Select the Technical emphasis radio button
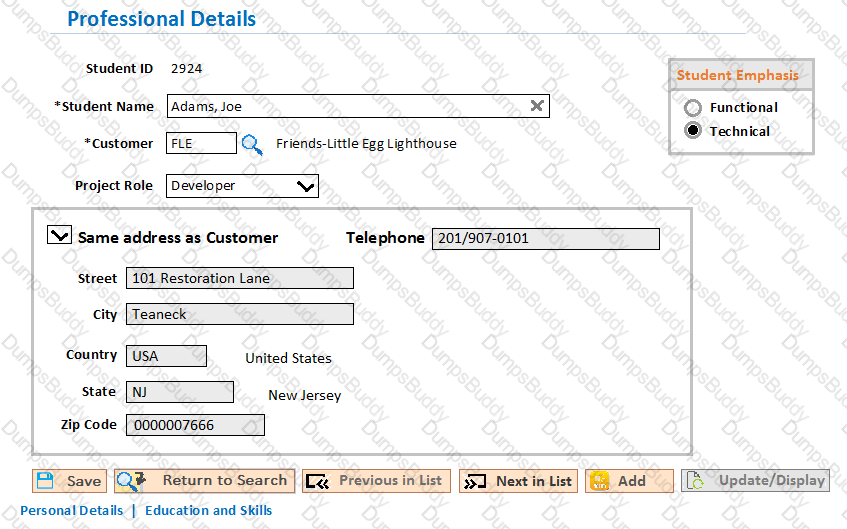The image size is (847, 529). (693, 131)
